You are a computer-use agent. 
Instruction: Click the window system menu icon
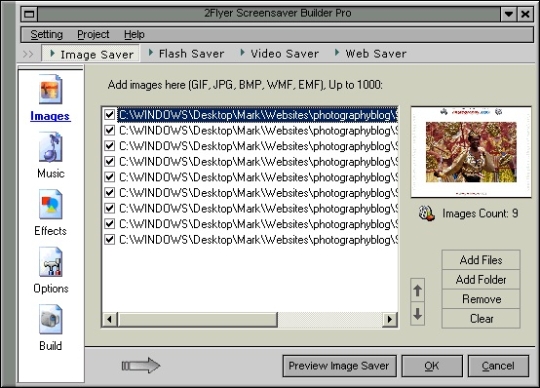point(29,14)
